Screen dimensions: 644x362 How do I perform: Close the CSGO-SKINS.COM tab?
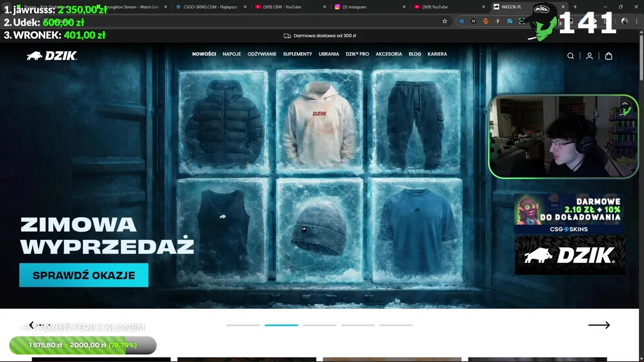click(245, 7)
